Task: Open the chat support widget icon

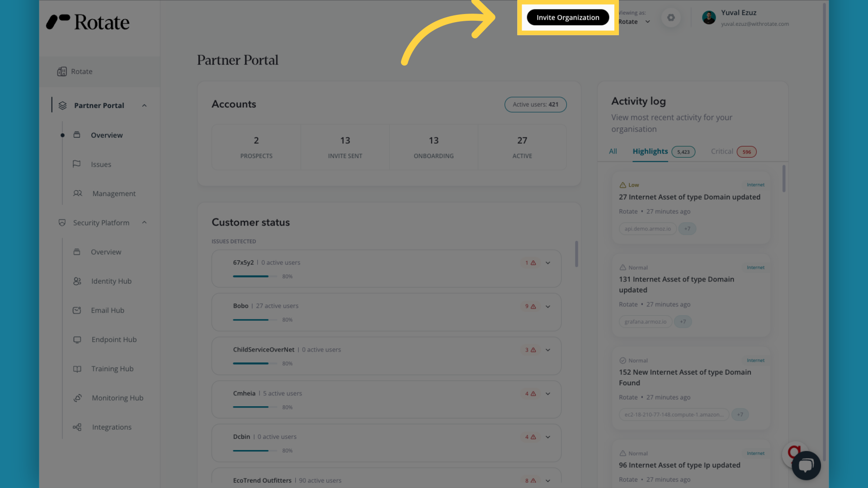Action: coord(806,465)
